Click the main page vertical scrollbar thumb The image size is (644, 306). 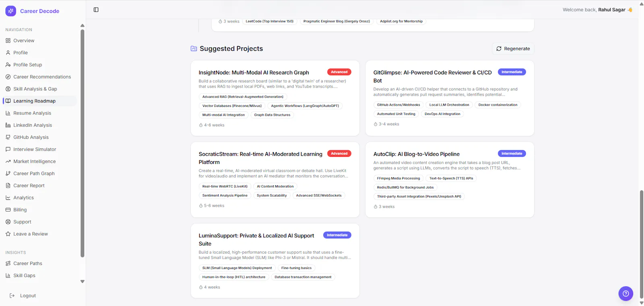click(642, 244)
